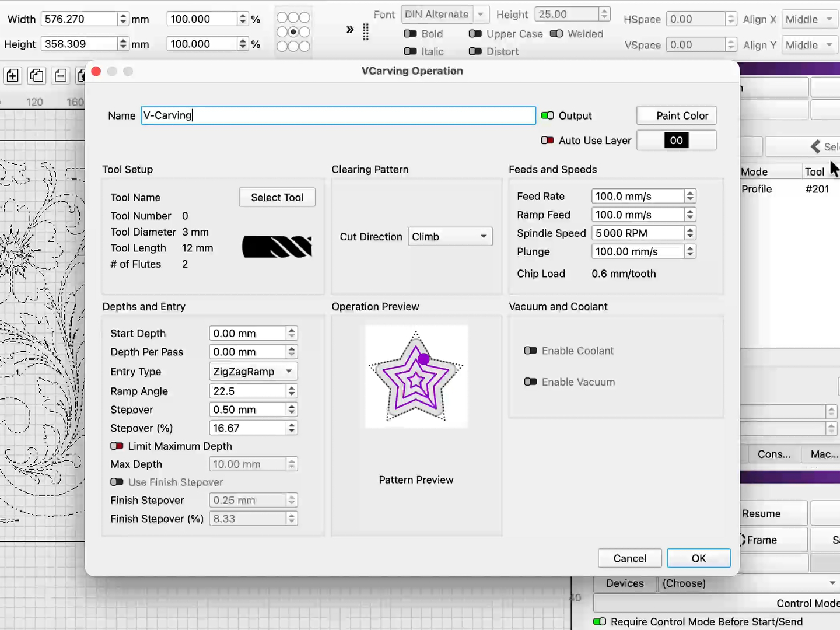Enable Coolant toggle in Vacuum and Coolant
The width and height of the screenshot is (840, 630).
pyautogui.click(x=530, y=351)
